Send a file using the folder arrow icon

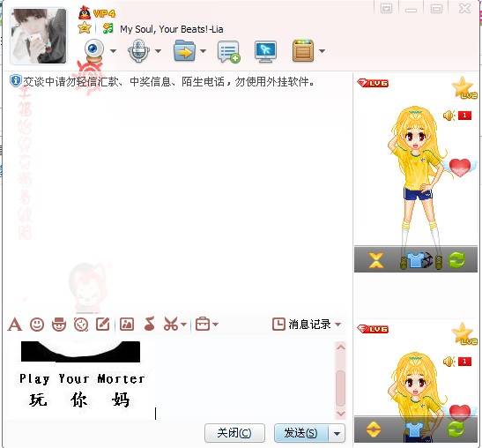pyautogui.click(x=184, y=51)
